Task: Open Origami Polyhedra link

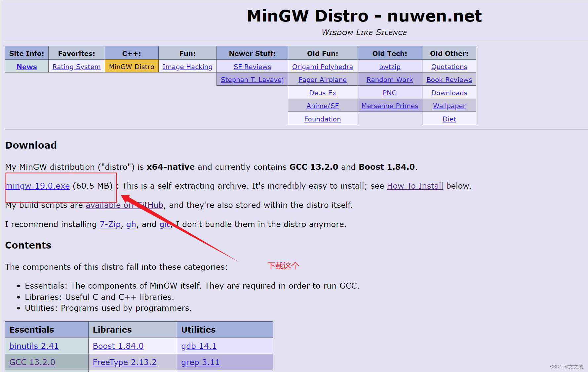Action: (x=323, y=67)
